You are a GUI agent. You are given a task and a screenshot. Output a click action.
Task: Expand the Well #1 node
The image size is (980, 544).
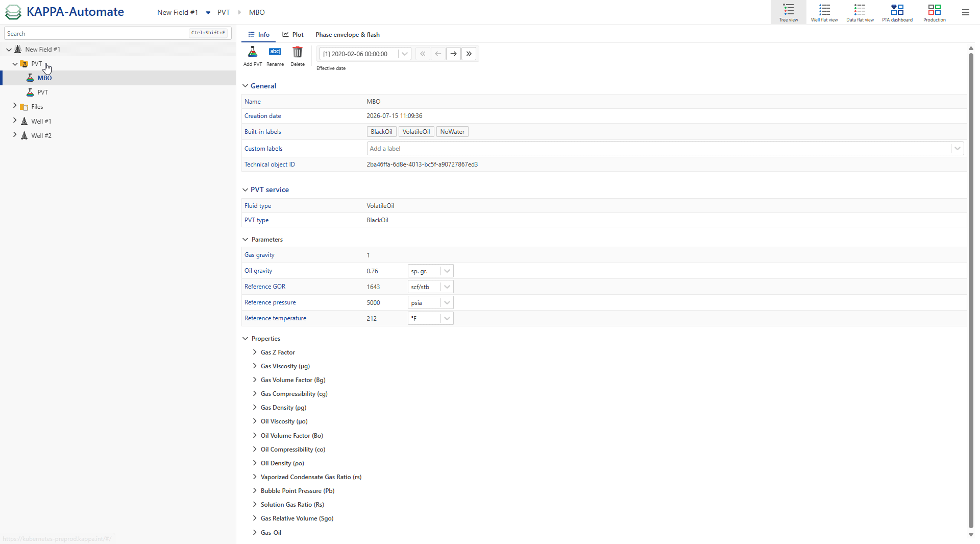(x=15, y=121)
